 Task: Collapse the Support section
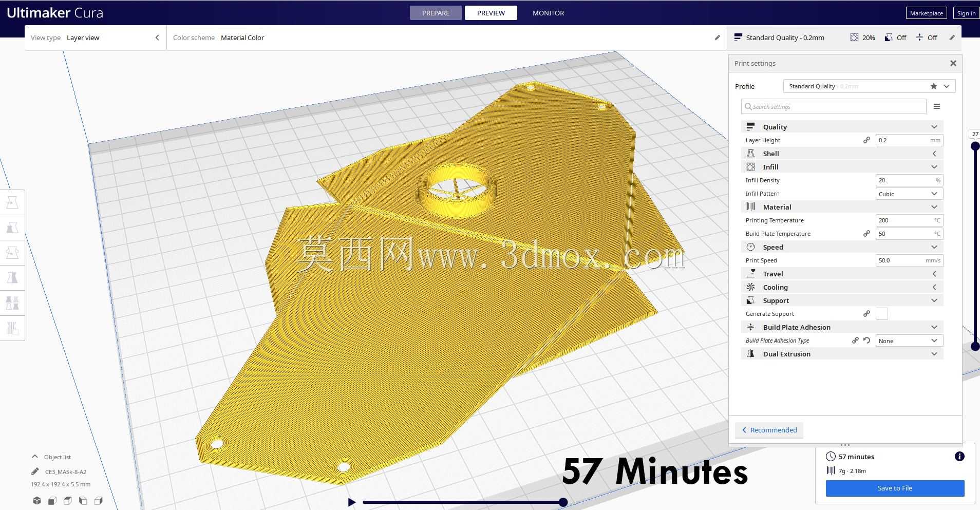842,300
